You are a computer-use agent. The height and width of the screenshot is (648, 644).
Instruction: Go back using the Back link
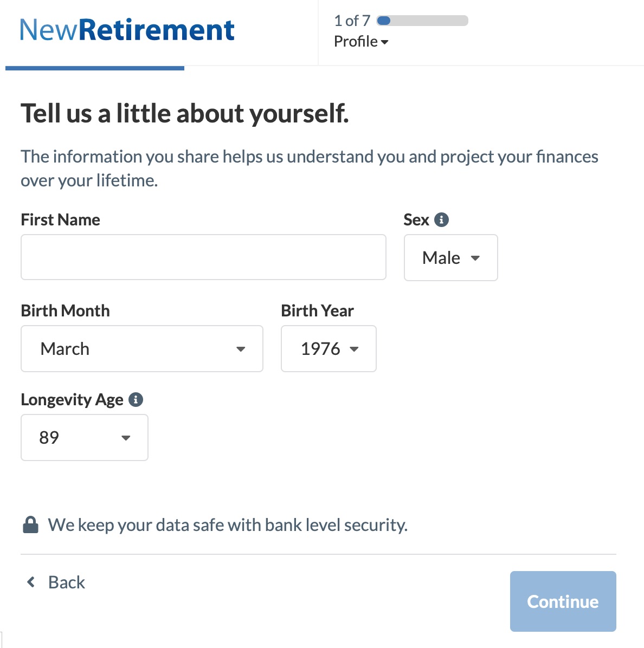(66, 582)
